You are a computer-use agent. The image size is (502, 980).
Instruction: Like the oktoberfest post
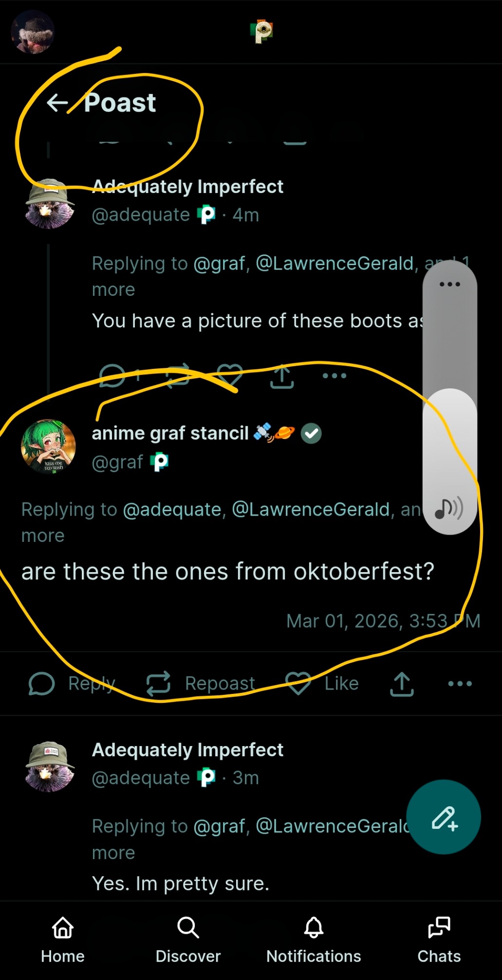tap(298, 683)
